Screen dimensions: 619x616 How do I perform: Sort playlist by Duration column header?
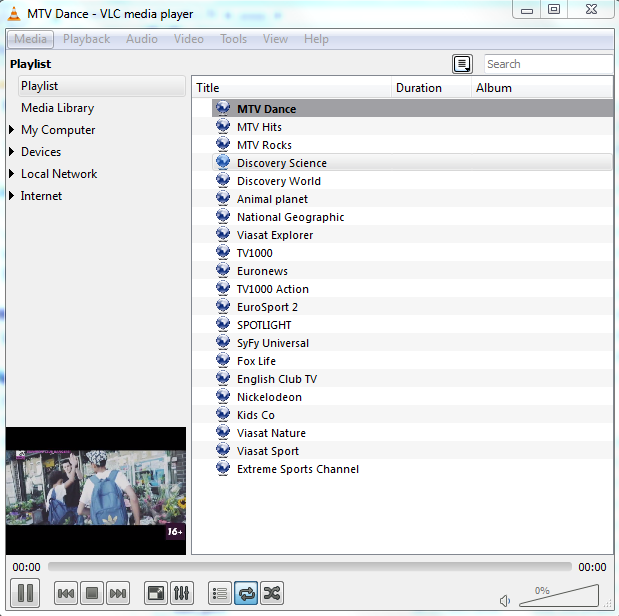pyautogui.click(x=430, y=88)
